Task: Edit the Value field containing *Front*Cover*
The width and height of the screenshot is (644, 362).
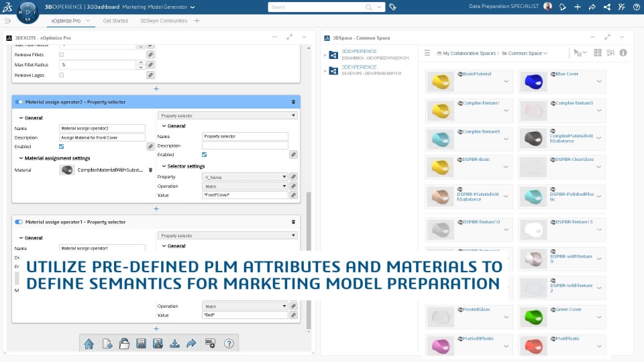Action: point(245,195)
